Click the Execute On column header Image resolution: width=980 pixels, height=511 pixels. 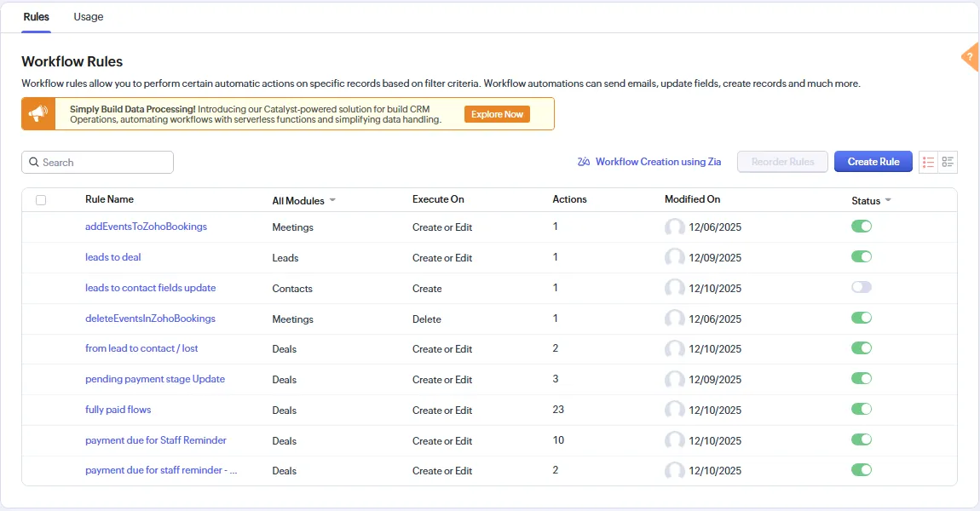pos(438,199)
